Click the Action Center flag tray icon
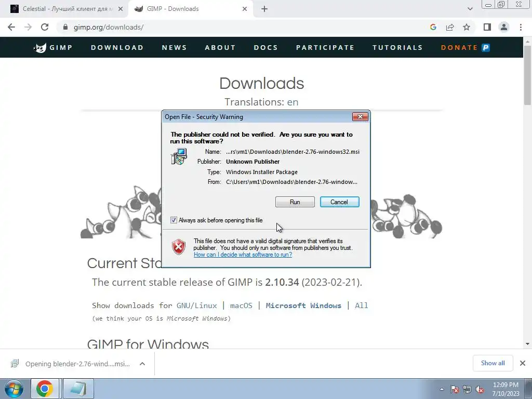Screen dimensions: 532x399 click(x=455, y=389)
